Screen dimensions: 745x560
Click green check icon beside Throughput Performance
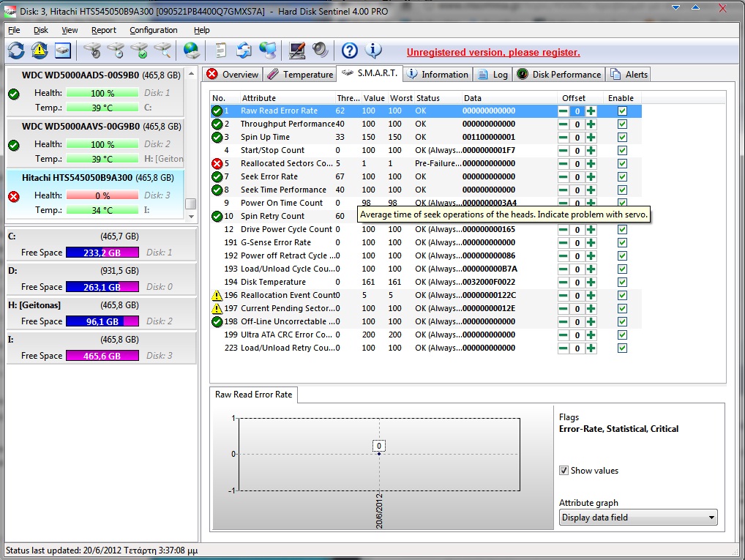(217, 124)
